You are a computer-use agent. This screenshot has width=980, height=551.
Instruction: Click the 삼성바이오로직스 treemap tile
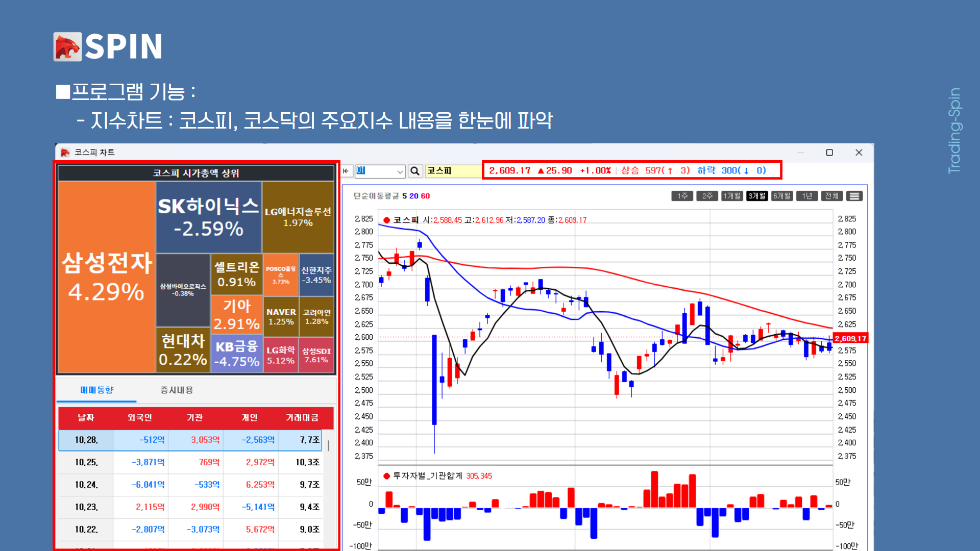coord(183,290)
